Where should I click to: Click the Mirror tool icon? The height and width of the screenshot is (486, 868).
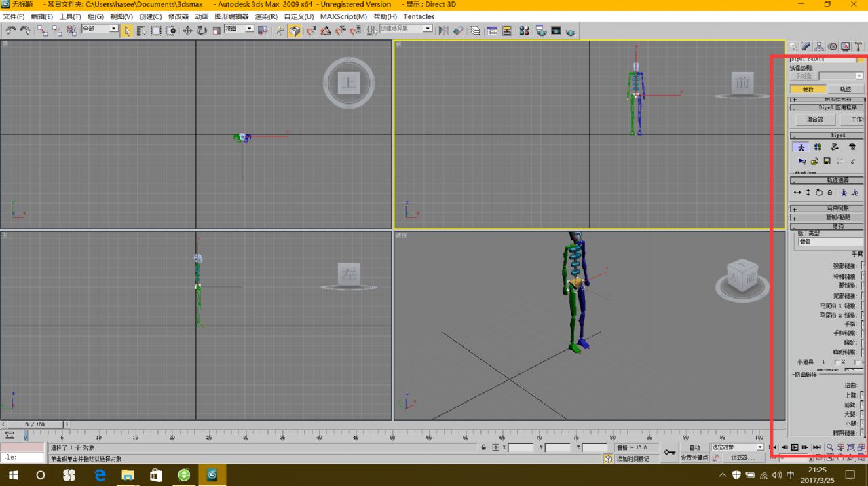(x=443, y=31)
